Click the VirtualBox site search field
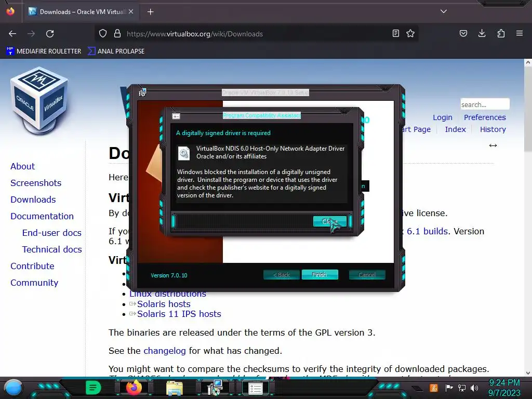The image size is (532, 399). 485,104
